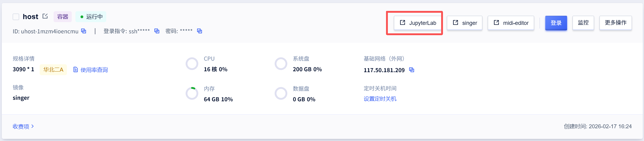Open the 更多操作 menu
Viewport: 644px width, 141px height.
[616, 23]
